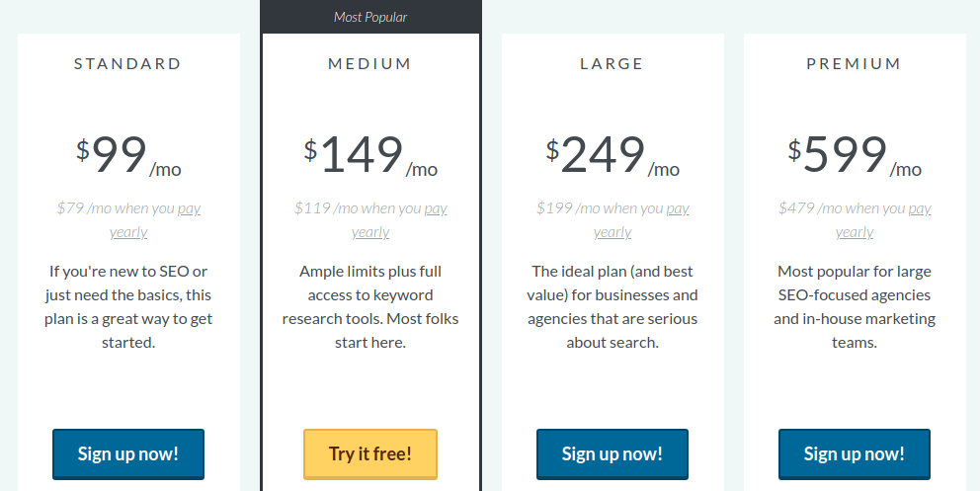Click the Standard plan description text
The height and width of the screenshot is (491, 980).
point(128,306)
